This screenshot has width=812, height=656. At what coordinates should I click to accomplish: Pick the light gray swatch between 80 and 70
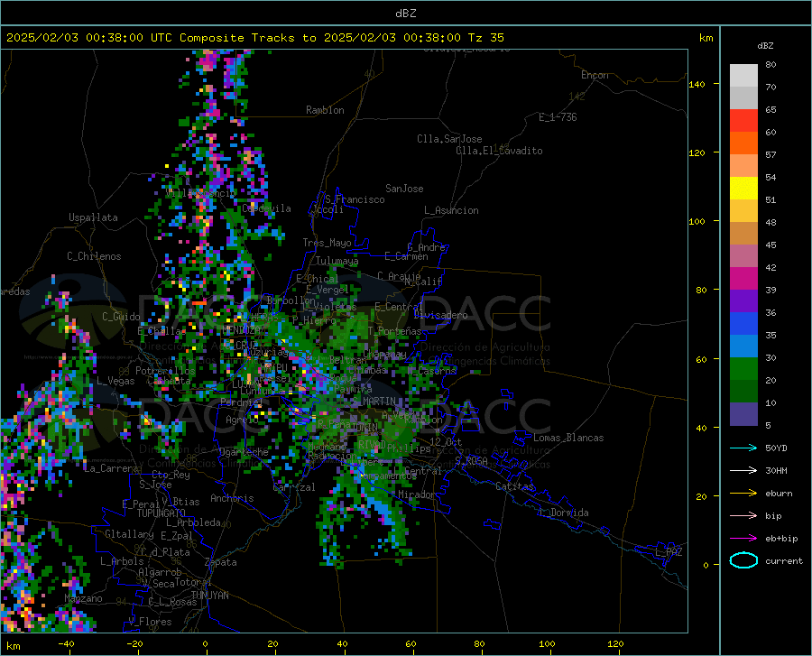pos(743,76)
